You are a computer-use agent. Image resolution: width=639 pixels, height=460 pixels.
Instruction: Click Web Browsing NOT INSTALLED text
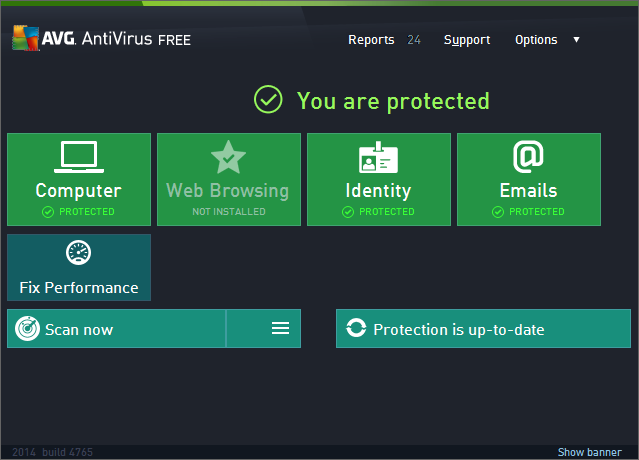coord(229,212)
